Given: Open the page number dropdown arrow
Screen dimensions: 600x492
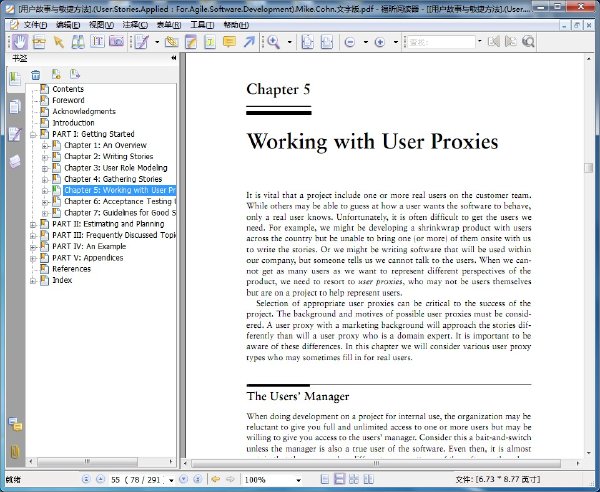Looking at the screenshot, I should pos(171,480).
